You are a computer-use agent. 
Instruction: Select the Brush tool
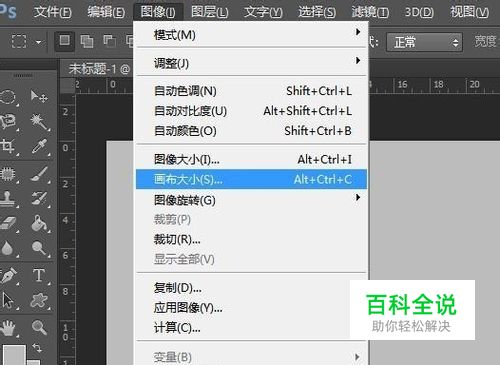[40, 174]
